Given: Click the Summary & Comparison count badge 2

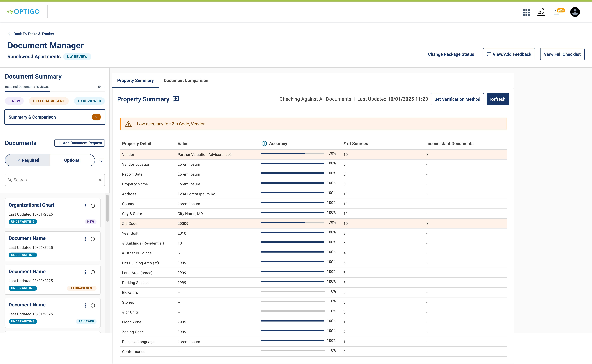Looking at the screenshot, I should [96, 117].
